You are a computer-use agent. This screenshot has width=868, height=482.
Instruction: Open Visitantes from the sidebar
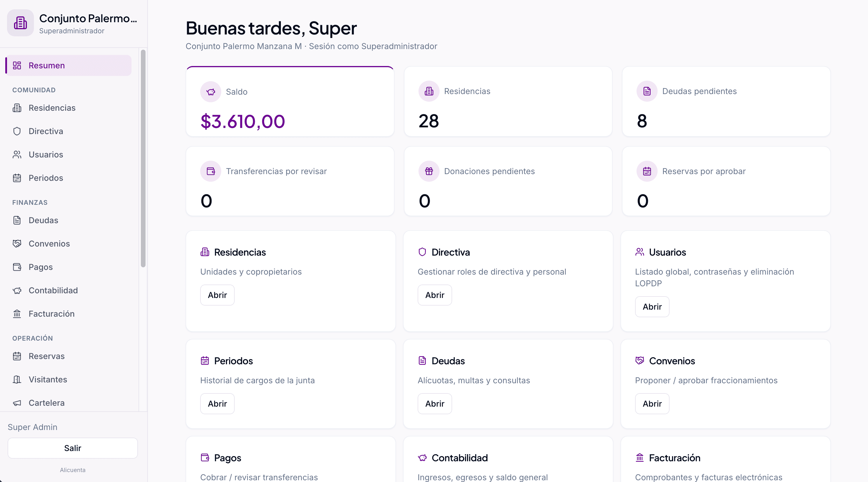point(68,379)
